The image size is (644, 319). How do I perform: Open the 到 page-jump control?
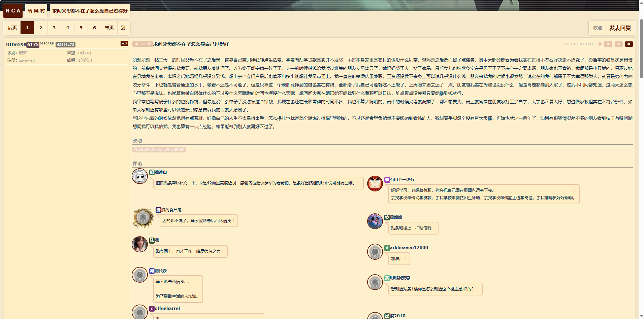tap(123, 28)
